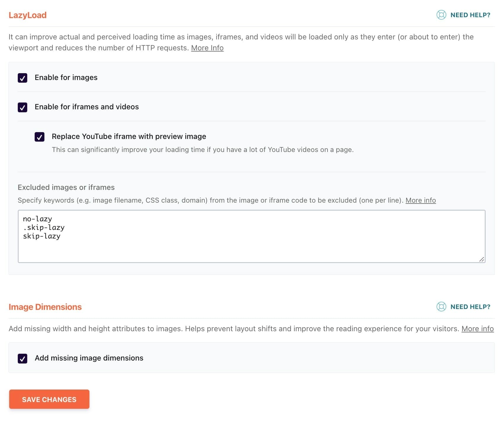Viewport: 504px width, 426px height.
Task: Click the "Image Dimensions" section heading
Action: [x=45, y=307]
